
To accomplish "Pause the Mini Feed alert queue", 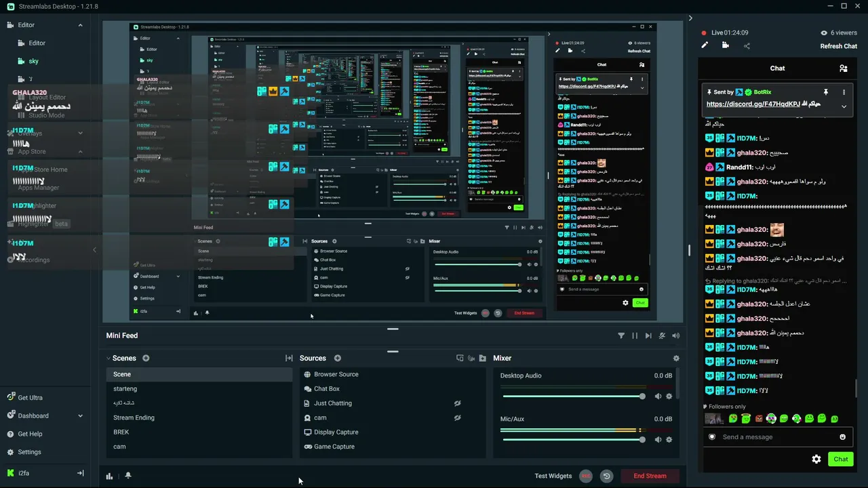I will pos(635,335).
